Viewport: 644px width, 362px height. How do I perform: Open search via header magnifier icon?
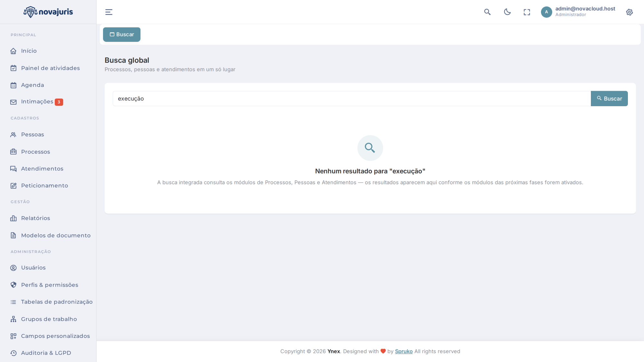tap(488, 12)
